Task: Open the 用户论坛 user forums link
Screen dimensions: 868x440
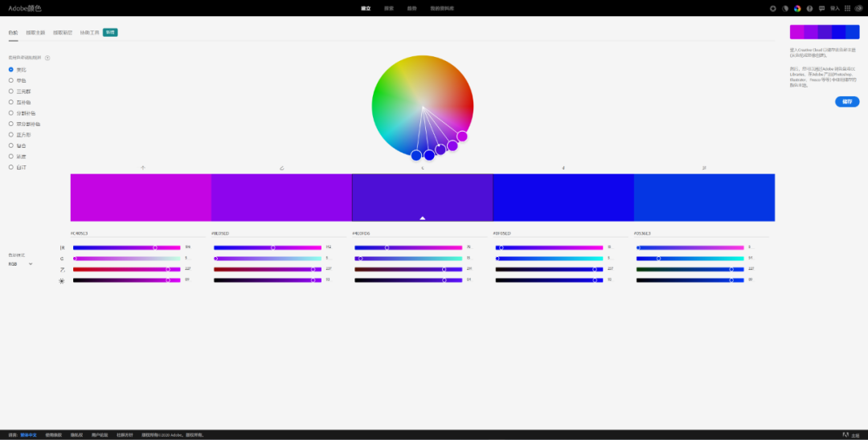Action: [100, 435]
